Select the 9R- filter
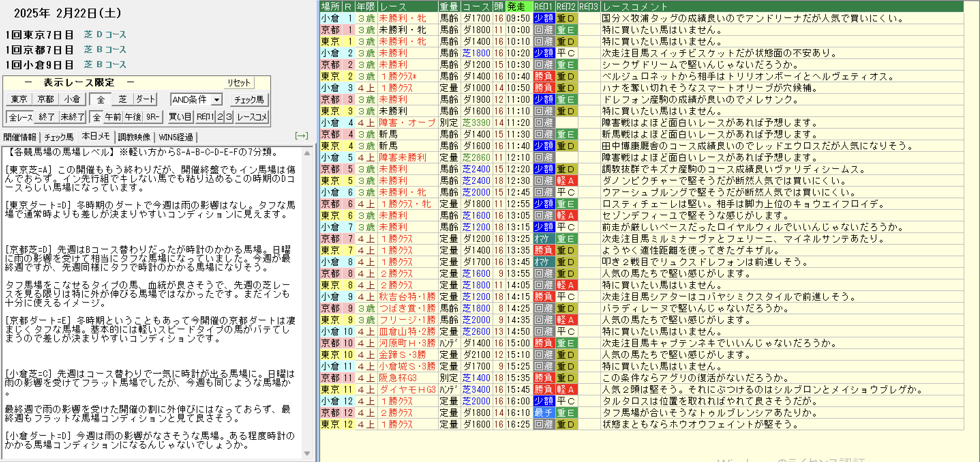 tap(153, 117)
